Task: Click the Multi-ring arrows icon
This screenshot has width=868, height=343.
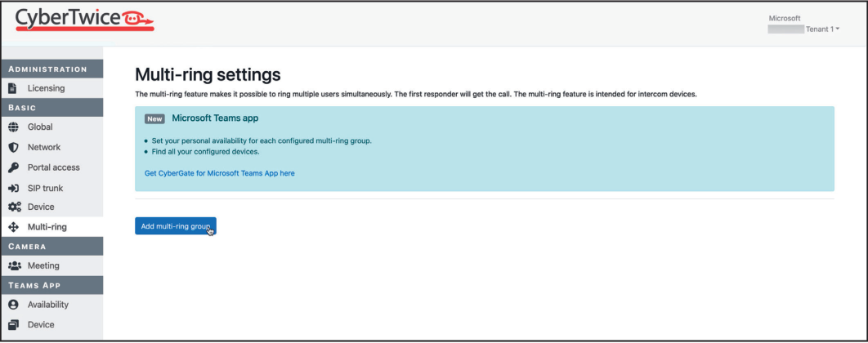Action: click(x=14, y=227)
